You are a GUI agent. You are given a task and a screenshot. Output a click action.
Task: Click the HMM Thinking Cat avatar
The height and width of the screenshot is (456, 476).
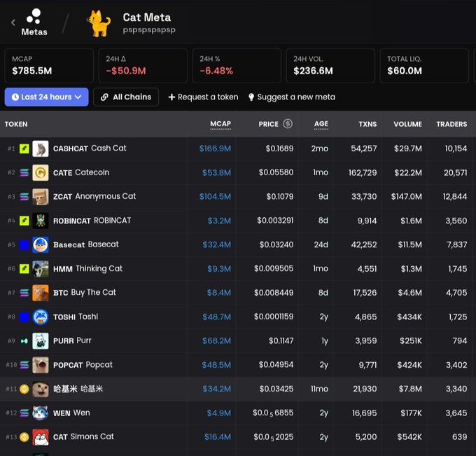click(41, 268)
